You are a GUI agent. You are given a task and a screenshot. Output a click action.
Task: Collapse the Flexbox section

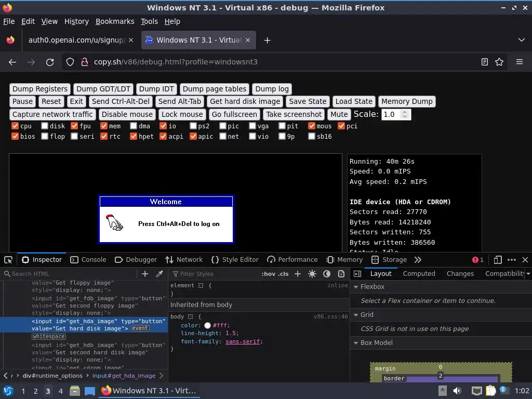pyautogui.click(x=356, y=287)
